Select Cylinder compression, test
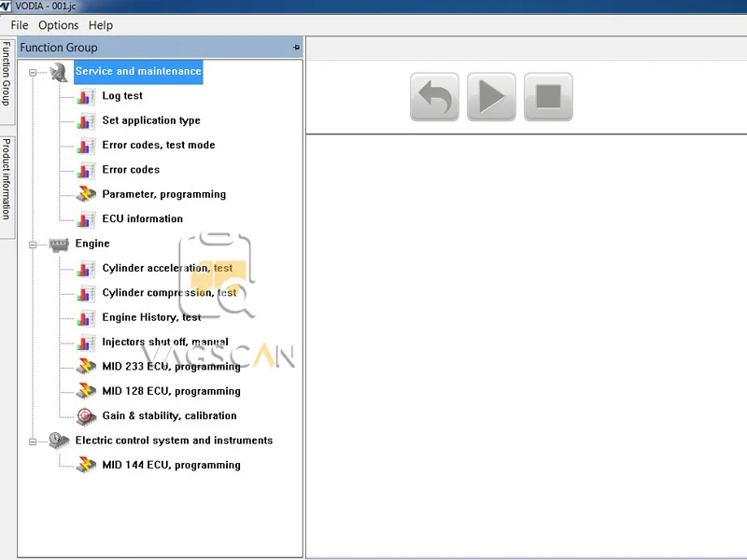 [x=169, y=292]
